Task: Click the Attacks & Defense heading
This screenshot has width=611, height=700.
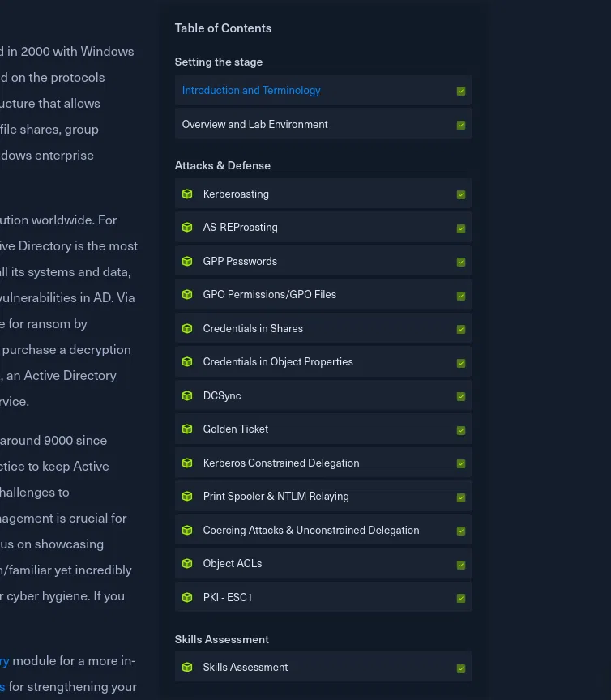Action: [222, 165]
